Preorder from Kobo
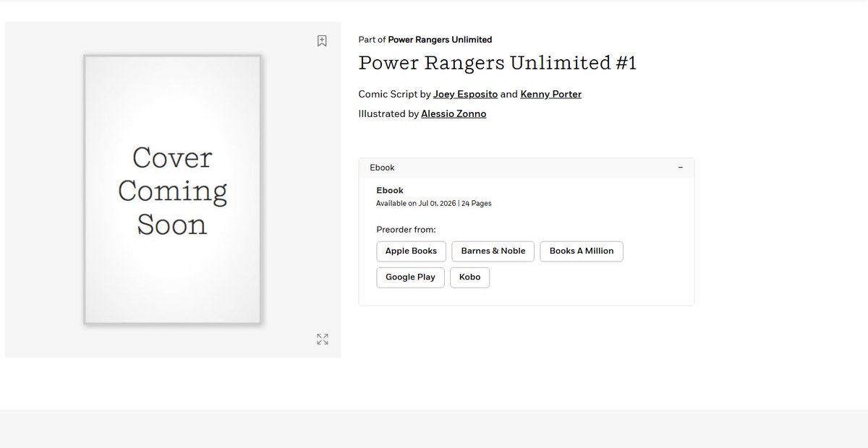The image size is (868, 448). click(469, 277)
